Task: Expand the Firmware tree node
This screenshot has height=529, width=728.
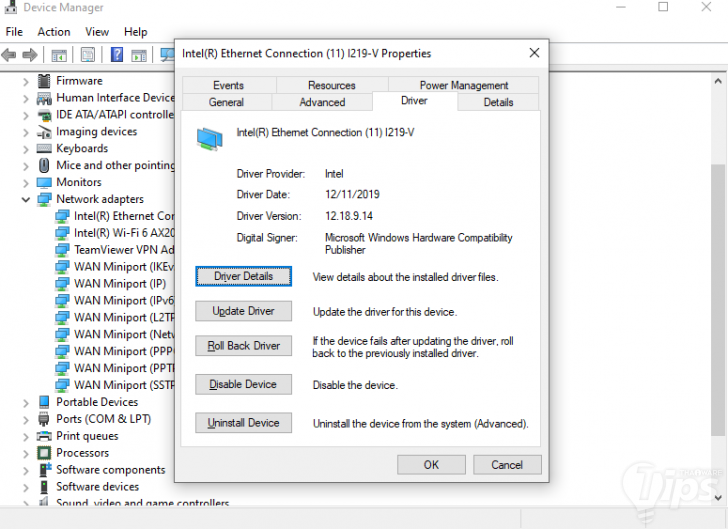Action: click(x=26, y=82)
